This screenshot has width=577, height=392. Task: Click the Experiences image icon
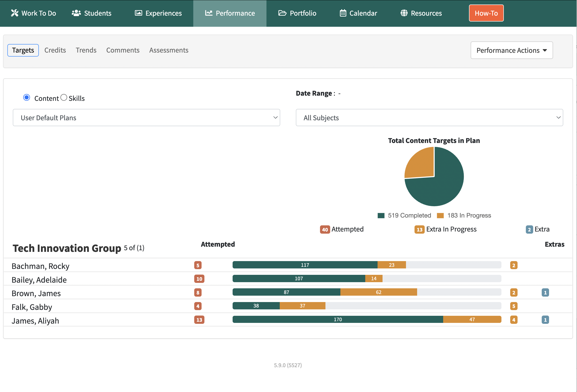(138, 13)
